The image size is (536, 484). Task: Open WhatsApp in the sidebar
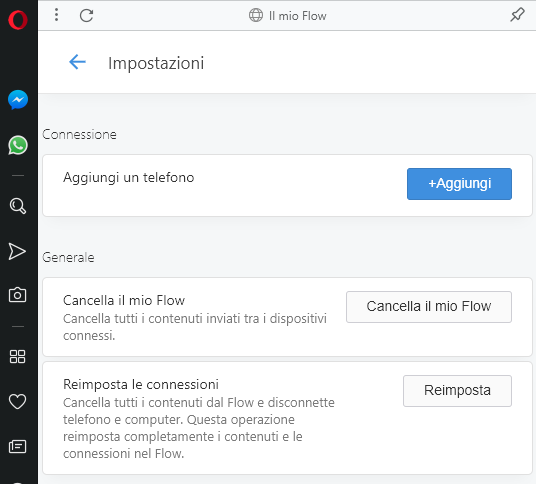click(x=18, y=145)
